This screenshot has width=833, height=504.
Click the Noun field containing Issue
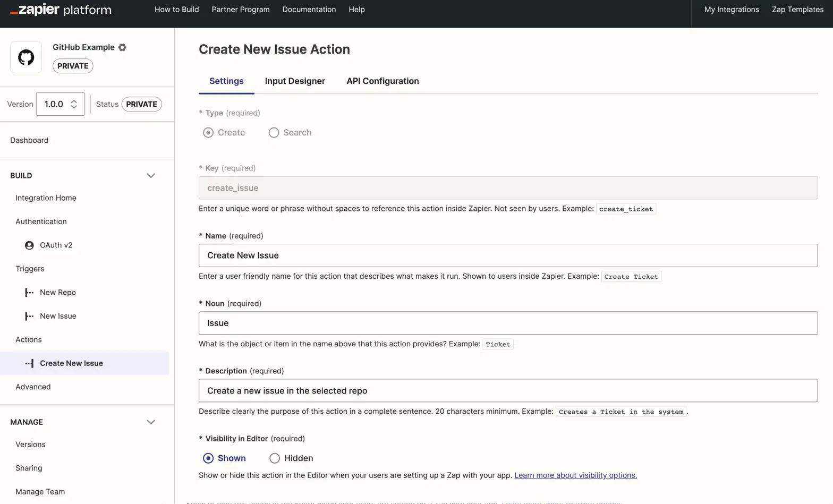(x=508, y=323)
